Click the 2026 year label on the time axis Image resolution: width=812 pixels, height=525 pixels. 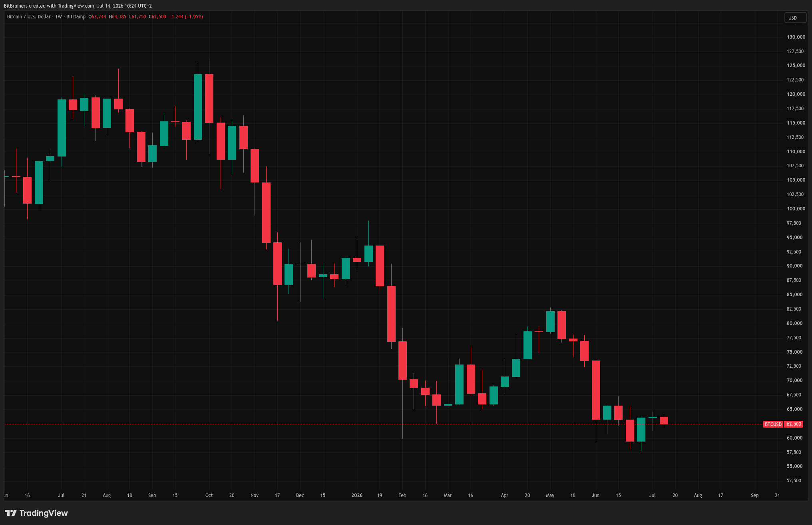click(x=357, y=495)
